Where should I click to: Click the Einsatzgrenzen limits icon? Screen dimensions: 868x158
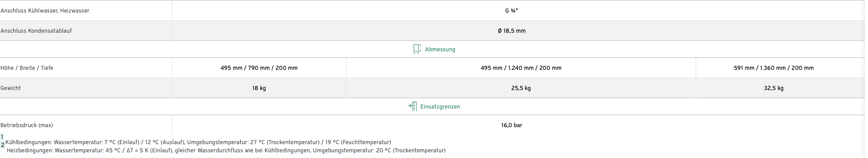click(x=413, y=106)
